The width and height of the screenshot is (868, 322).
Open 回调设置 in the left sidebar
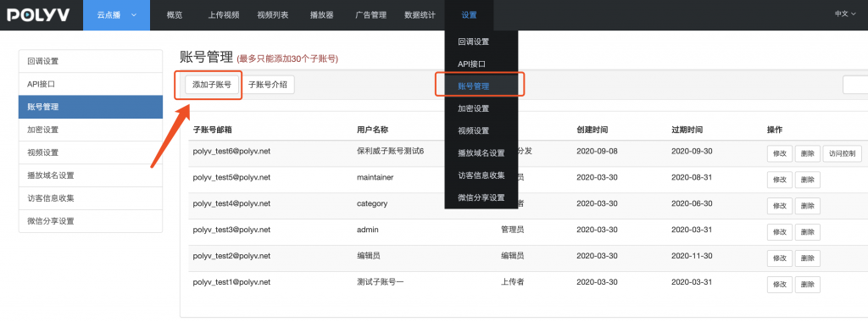91,61
